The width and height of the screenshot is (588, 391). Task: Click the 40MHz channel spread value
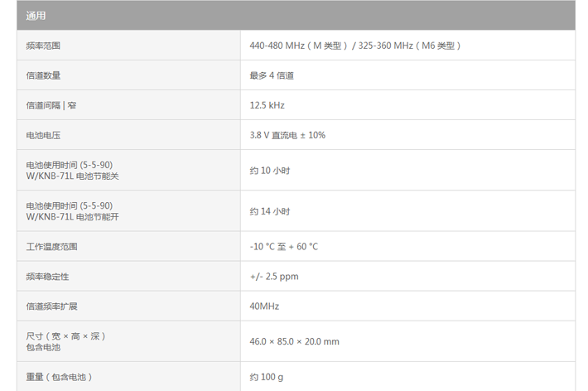[264, 307]
